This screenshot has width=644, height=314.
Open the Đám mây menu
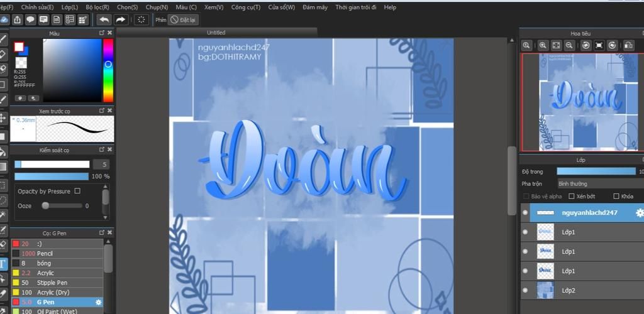(315, 8)
